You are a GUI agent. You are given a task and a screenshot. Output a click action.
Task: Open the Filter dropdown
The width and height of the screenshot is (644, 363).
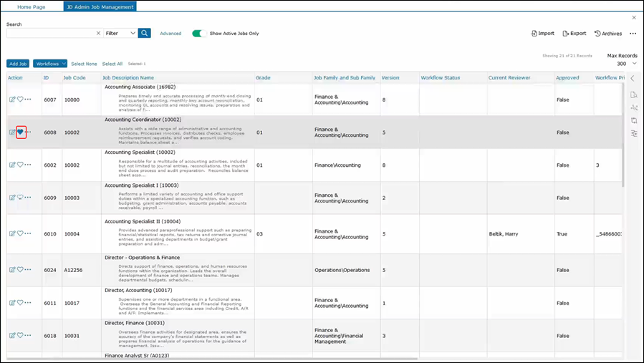click(120, 33)
